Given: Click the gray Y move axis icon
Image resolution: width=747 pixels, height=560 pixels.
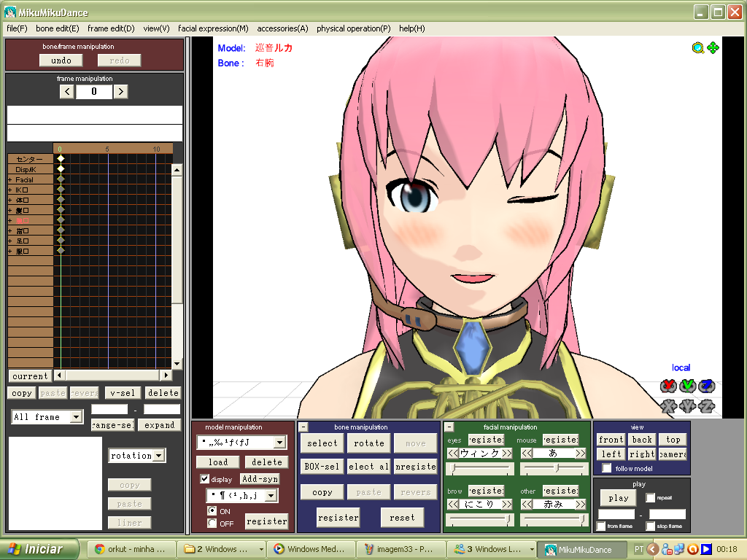Looking at the screenshot, I should [687, 406].
